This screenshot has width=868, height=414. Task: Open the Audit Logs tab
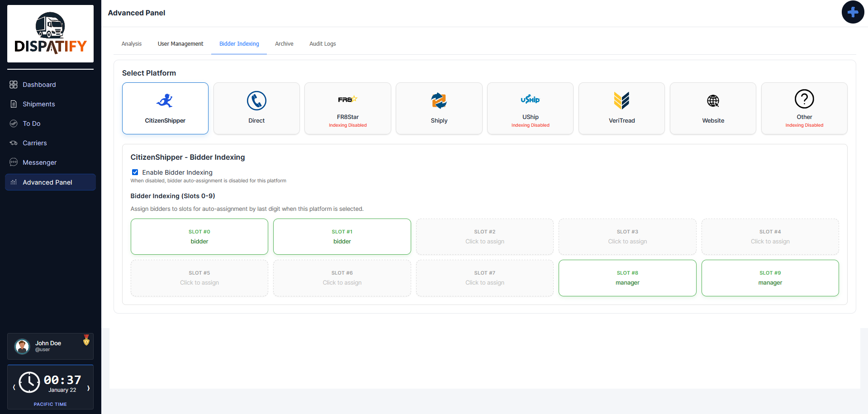pos(323,44)
